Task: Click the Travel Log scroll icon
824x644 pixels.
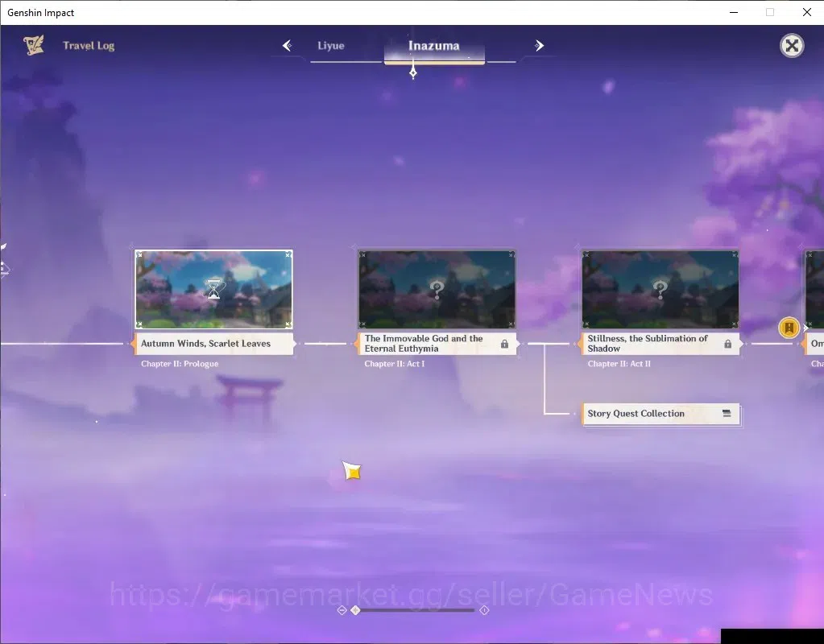Action: (34, 45)
